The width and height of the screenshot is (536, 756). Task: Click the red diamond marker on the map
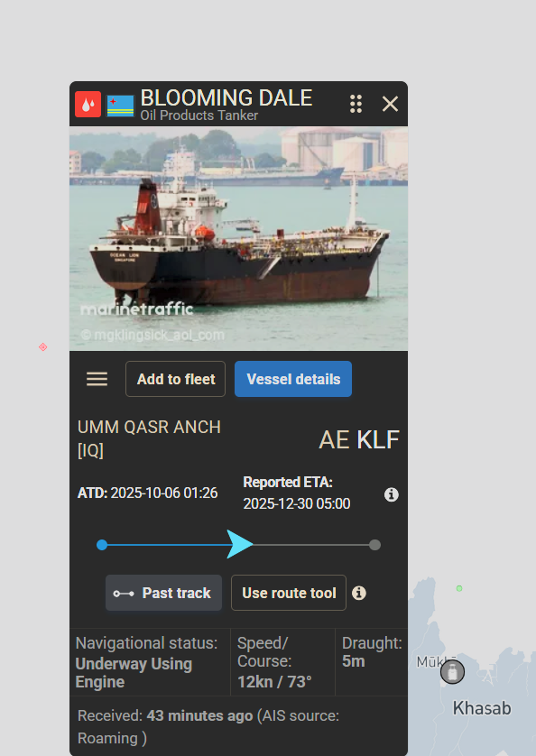click(x=43, y=347)
